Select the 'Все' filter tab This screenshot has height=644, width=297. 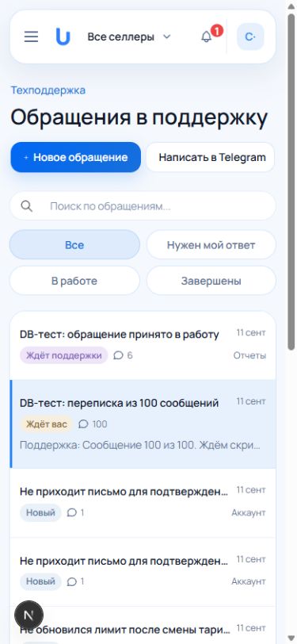point(74,245)
